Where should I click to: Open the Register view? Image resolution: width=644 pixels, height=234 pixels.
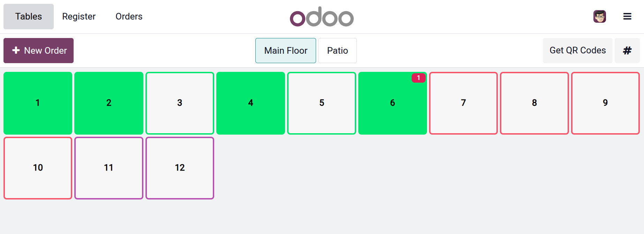79,16
